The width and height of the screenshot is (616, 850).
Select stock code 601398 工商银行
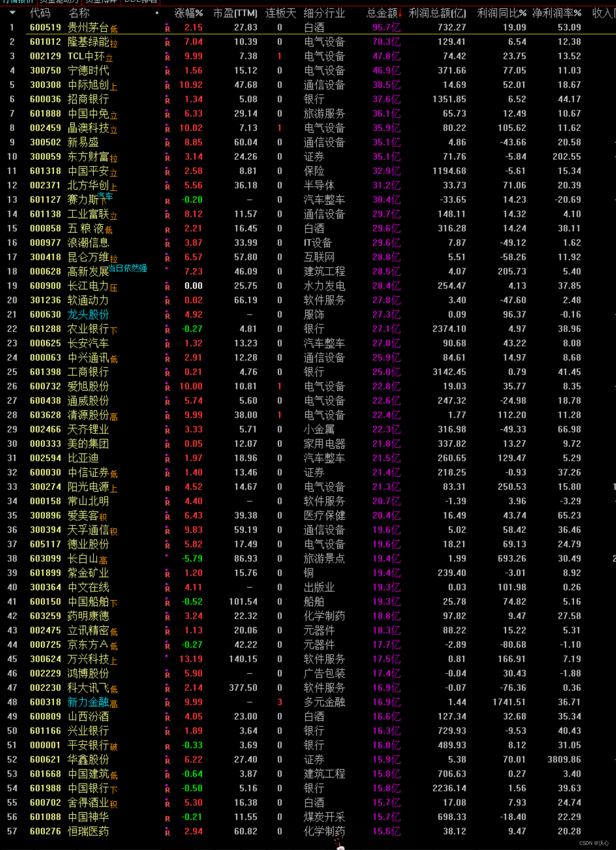tap(46, 372)
